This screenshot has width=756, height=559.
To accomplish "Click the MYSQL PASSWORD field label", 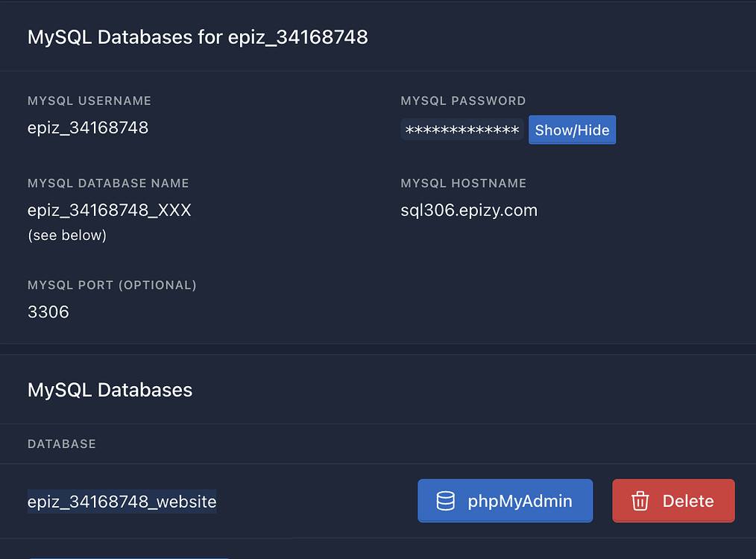I will (463, 101).
